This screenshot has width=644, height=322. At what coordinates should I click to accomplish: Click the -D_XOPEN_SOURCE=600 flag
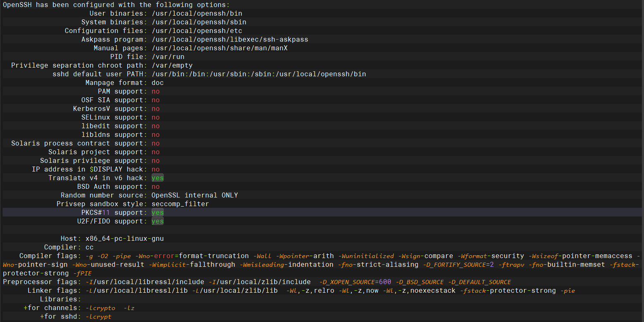click(355, 282)
